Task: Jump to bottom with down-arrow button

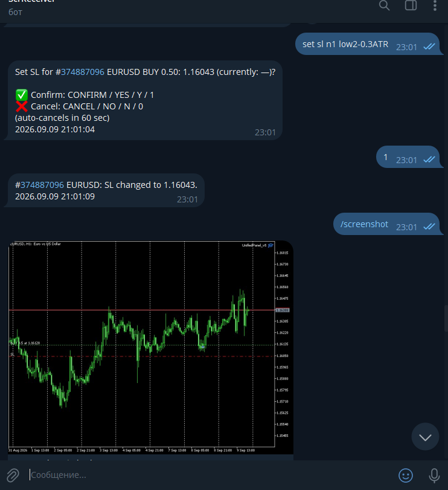Action: pyautogui.click(x=425, y=437)
